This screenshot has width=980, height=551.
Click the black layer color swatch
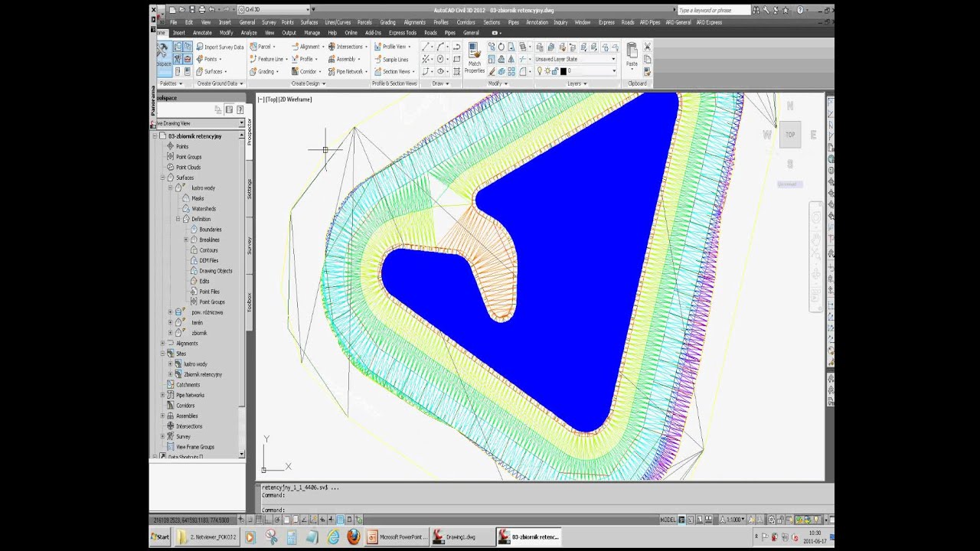[x=563, y=71]
